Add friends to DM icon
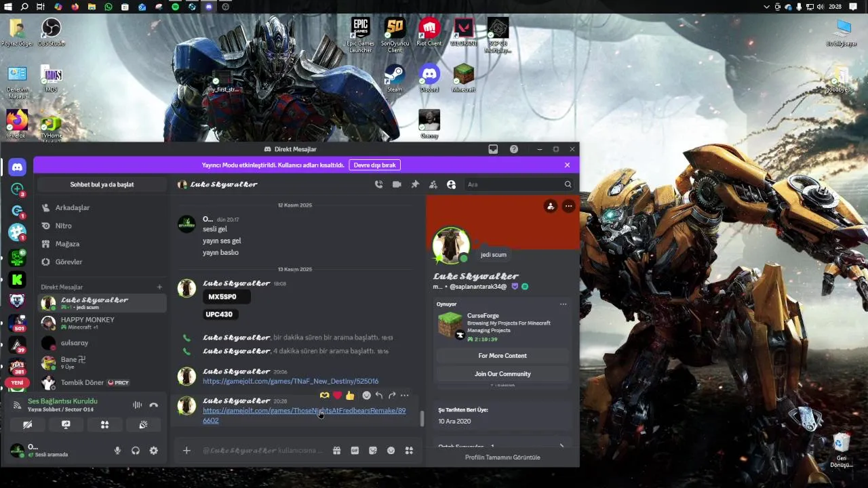This screenshot has width=868, height=488. (x=433, y=184)
